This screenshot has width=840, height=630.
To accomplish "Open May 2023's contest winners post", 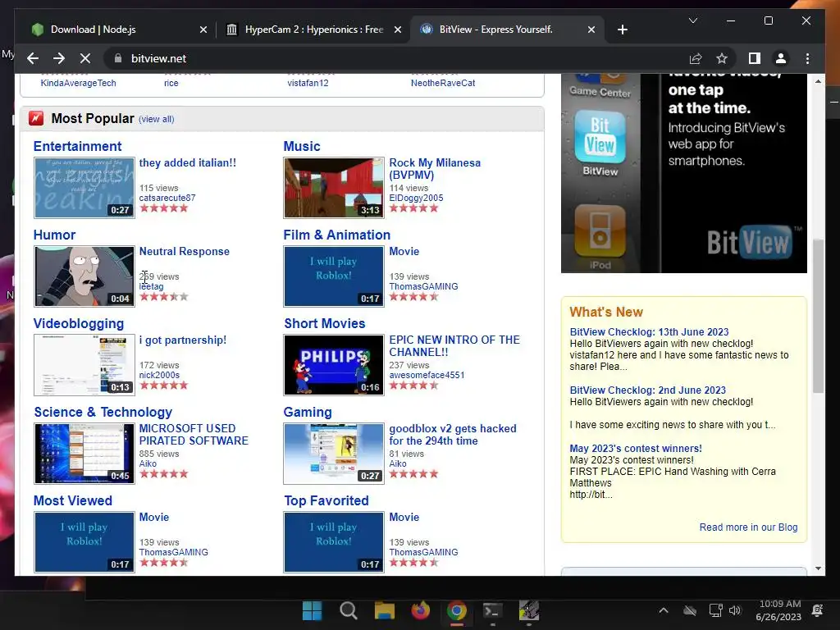I will tap(636, 449).
